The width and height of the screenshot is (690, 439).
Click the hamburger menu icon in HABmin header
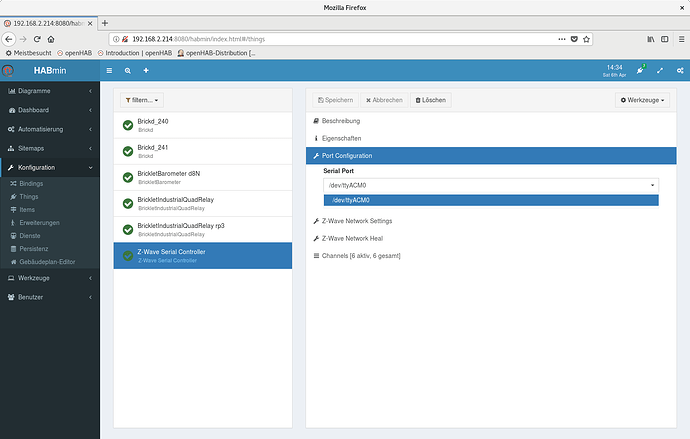(x=109, y=70)
